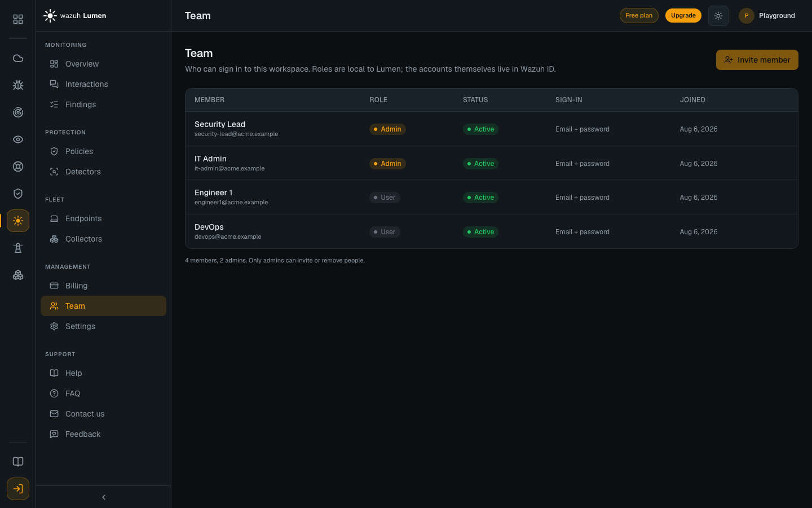The height and width of the screenshot is (508, 812).
Task: Open the lifebuoy icon in left rail
Action: [18, 167]
